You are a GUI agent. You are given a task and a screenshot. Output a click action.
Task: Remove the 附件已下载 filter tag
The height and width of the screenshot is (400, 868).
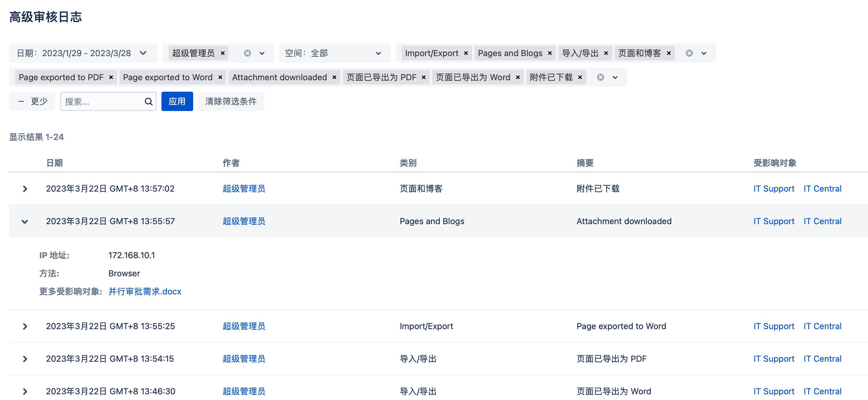pos(580,78)
